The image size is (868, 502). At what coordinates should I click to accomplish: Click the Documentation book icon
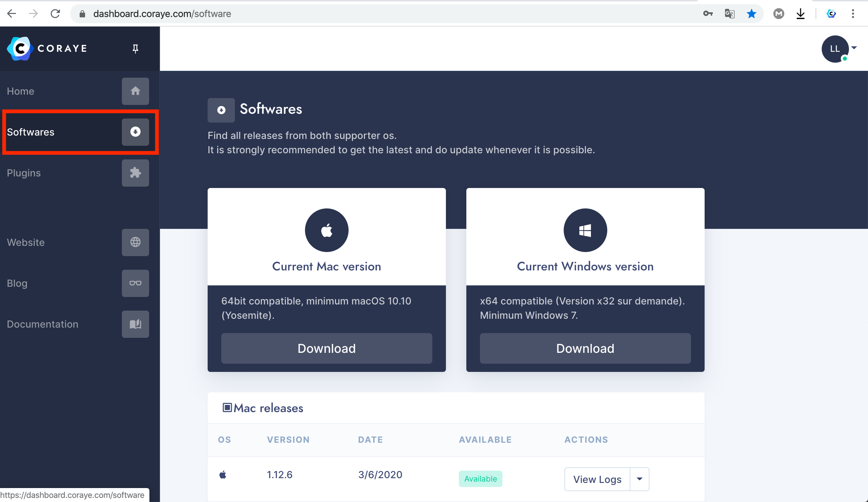(x=135, y=324)
